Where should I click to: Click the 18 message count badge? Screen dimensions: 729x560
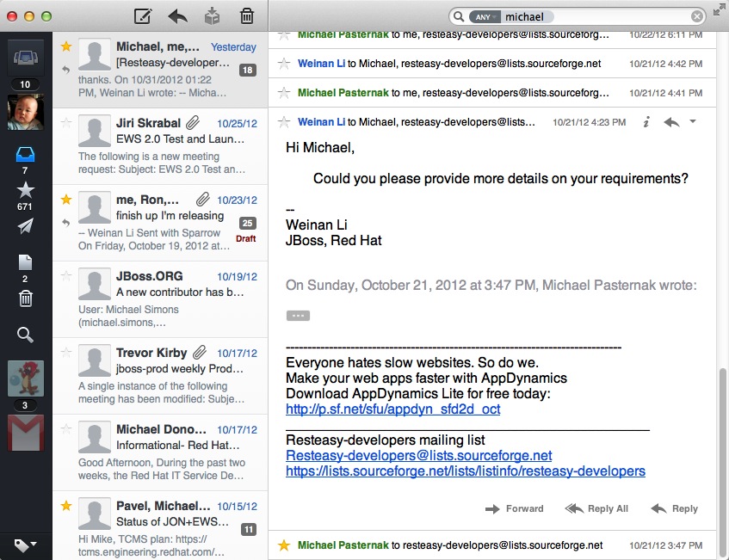(248, 71)
